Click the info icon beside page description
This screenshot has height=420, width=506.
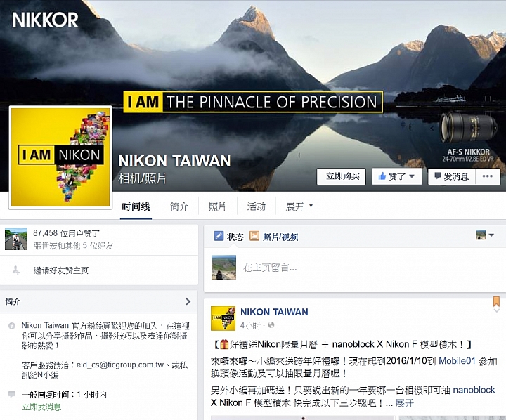[12, 326]
